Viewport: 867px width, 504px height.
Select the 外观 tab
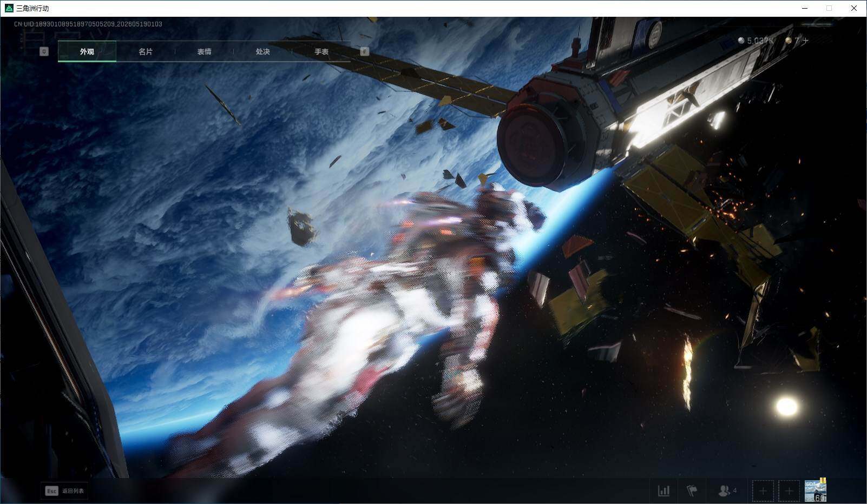click(x=87, y=51)
